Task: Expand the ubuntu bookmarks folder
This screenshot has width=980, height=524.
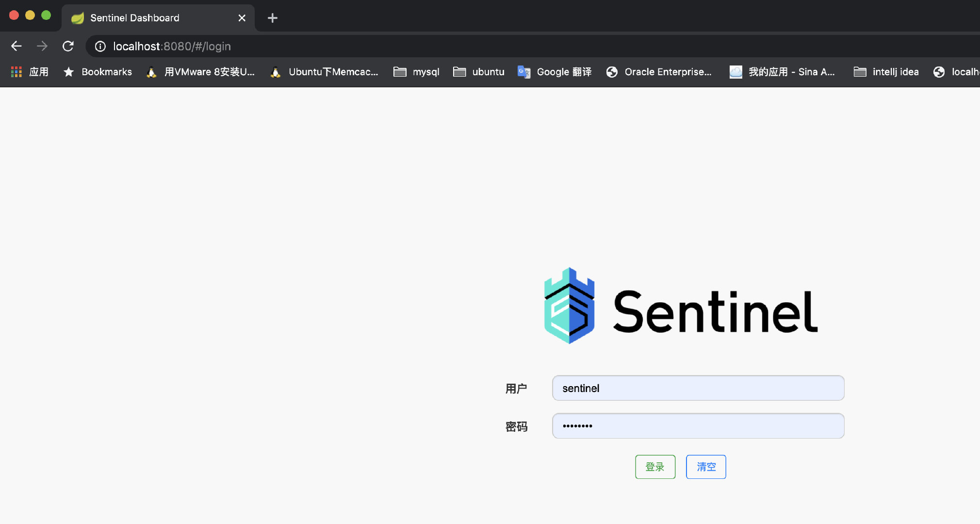Action: (479, 72)
